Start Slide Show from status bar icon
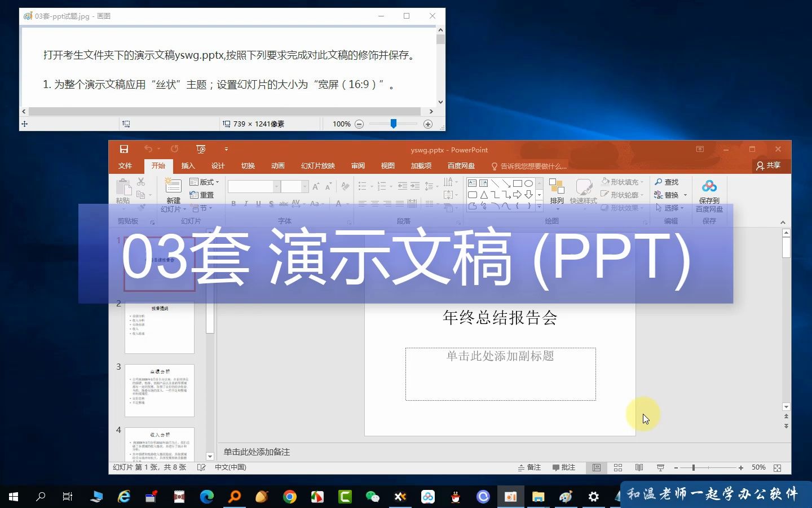The width and height of the screenshot is (812, 508). pyautogui.click(x=660, y=467)
